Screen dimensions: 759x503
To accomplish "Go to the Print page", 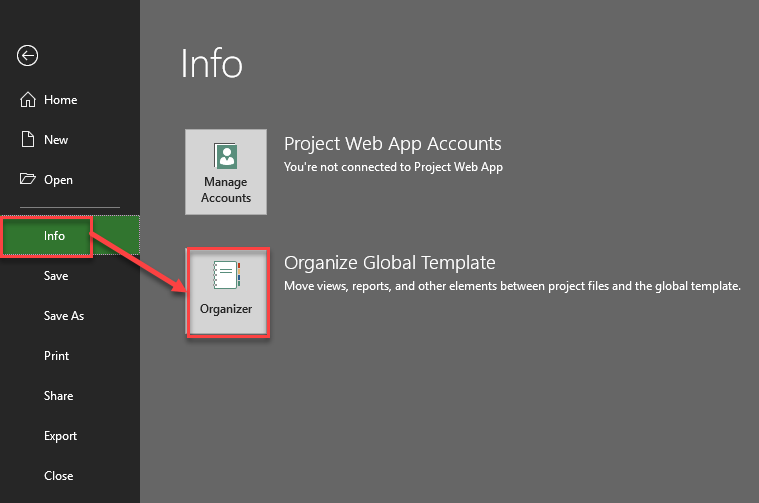I will (56, 356).
